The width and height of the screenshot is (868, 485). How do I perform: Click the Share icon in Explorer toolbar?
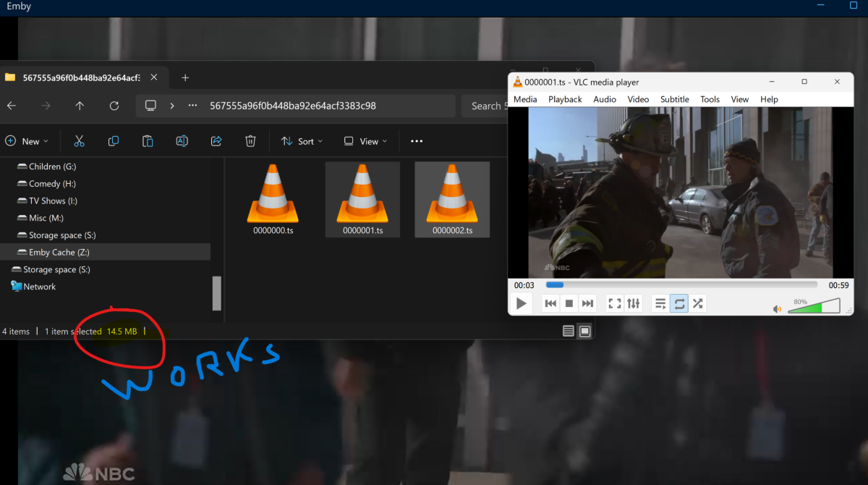(x=216, y=141)
